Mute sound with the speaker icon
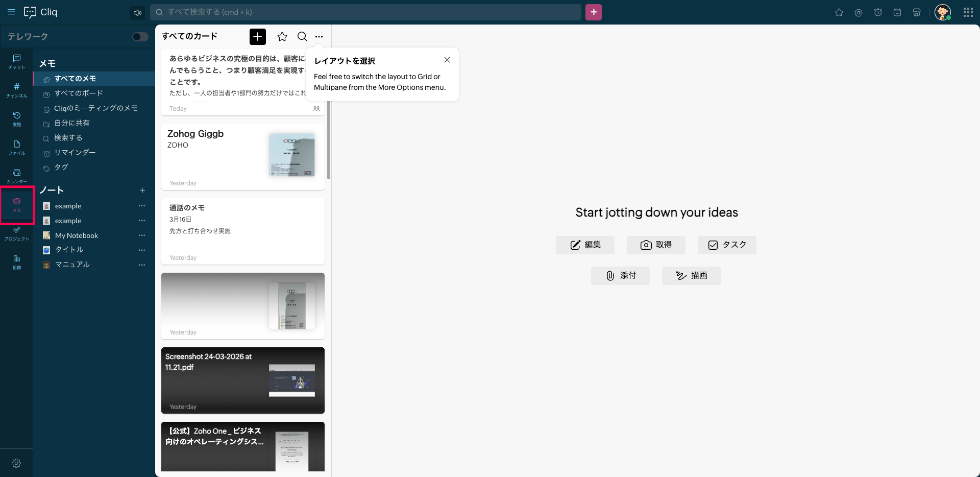Viewport: 980px width, 477px height. point(137,13)
